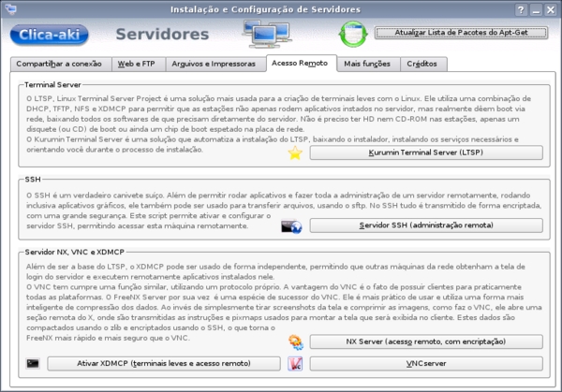Click the line 'FreeNX mais rápido e mais seguro'

(x=108, y=338)
